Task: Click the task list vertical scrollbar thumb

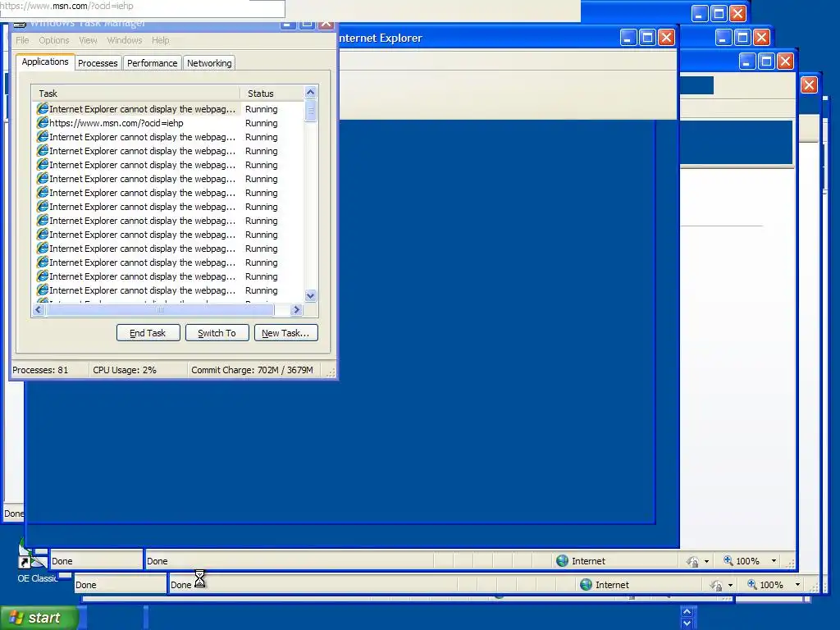Action: 310,112
